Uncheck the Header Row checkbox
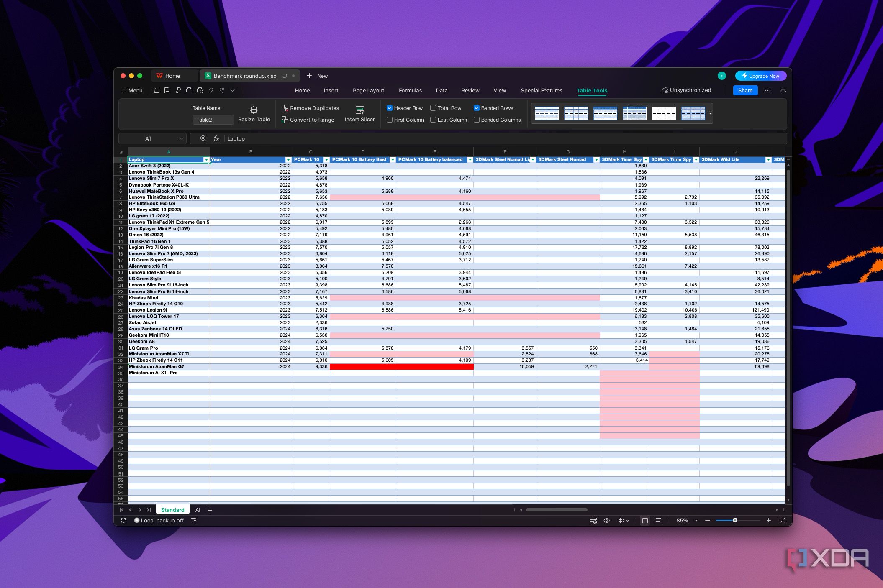This screenshot has height=588, width=883. tap(390, 108)
